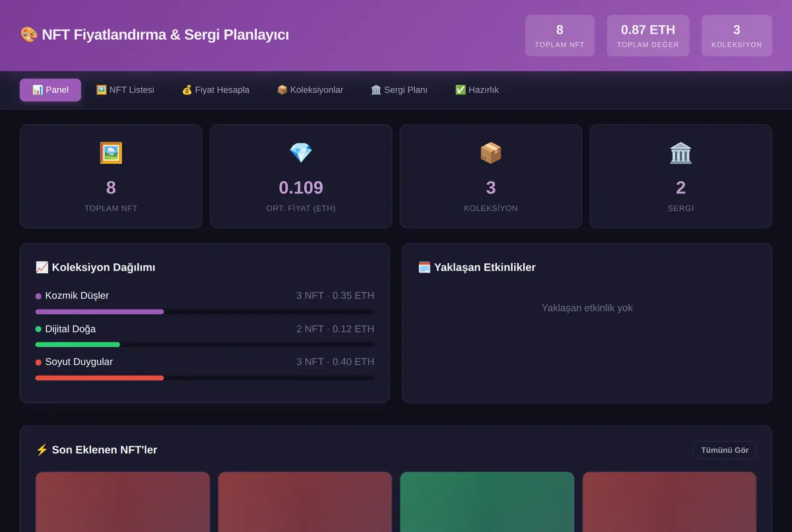Image resolution: width=792 pixels, height=532 pixels.
Task: Open the Sergi Planı tab
Action: coord(399,90)
